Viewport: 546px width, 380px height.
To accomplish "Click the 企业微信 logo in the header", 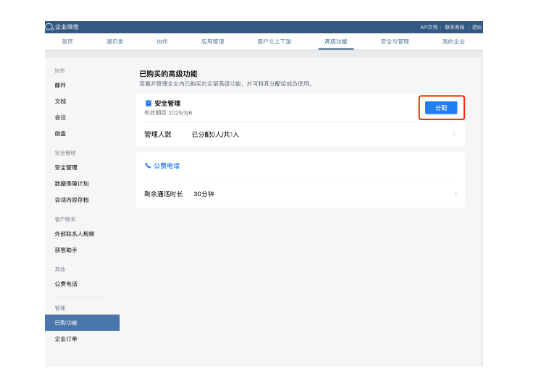I will [62, 27].
